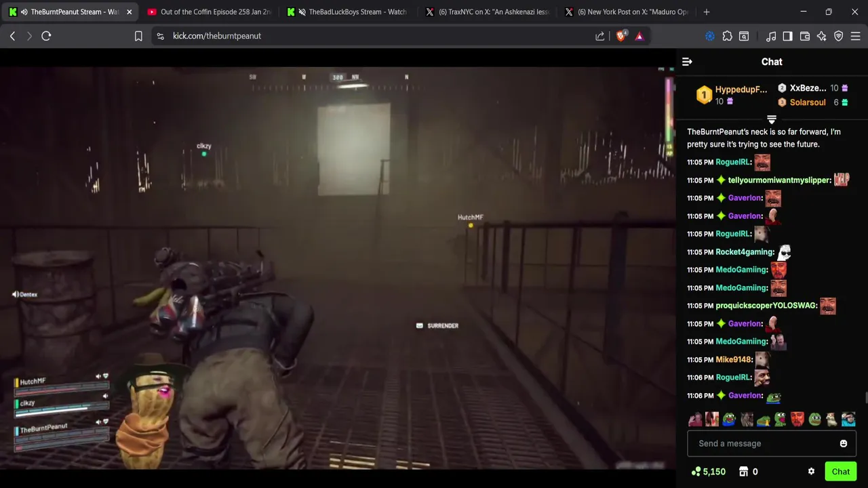868x488 pixels.
Task: Select the TheBurntPeanut Stream tab
Action: [68, 12]
